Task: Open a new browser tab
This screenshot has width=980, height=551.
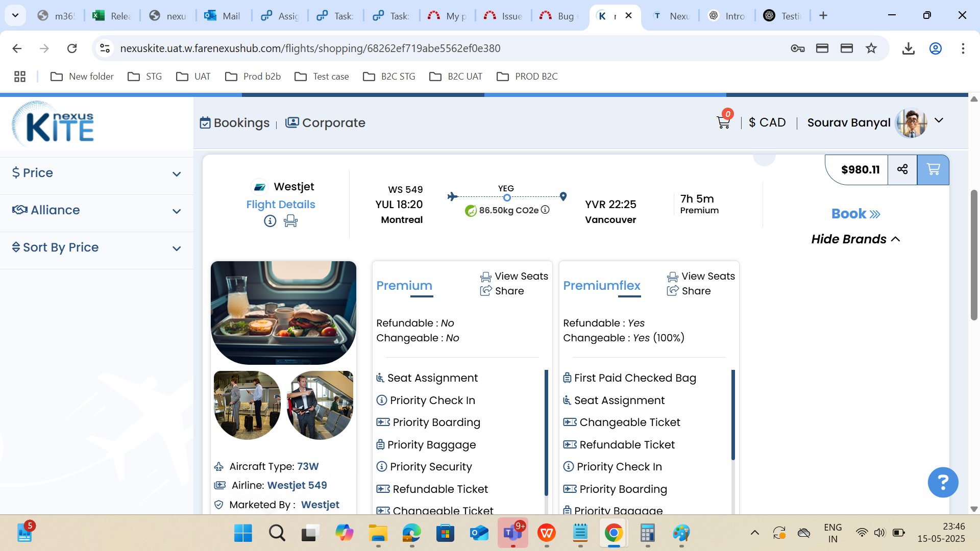Action: click(823, 16)
